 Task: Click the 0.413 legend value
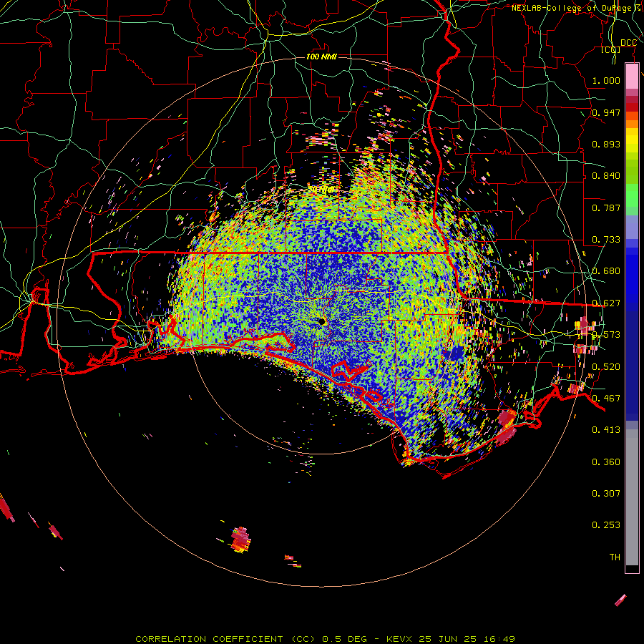coord(606,430)
